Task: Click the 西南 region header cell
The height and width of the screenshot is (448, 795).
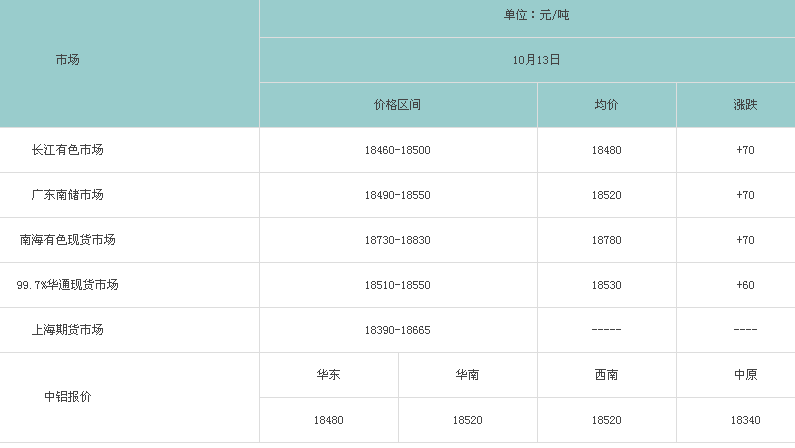Action: (606, 375)
